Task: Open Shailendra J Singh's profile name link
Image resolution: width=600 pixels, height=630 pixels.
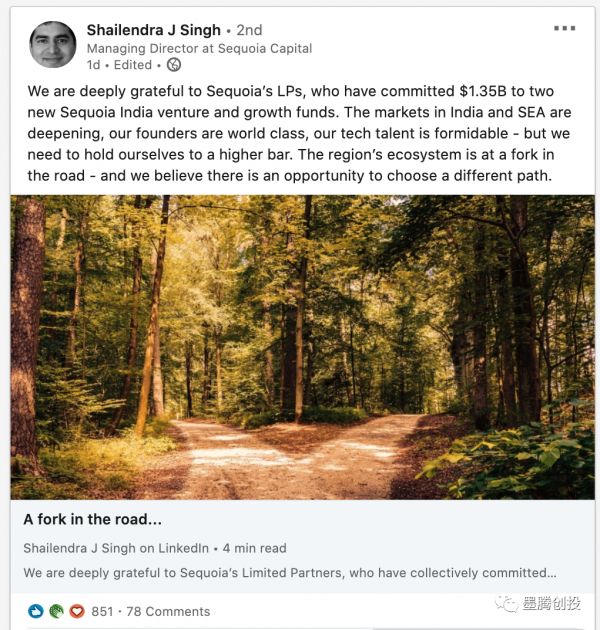Action: coord(153,30)
